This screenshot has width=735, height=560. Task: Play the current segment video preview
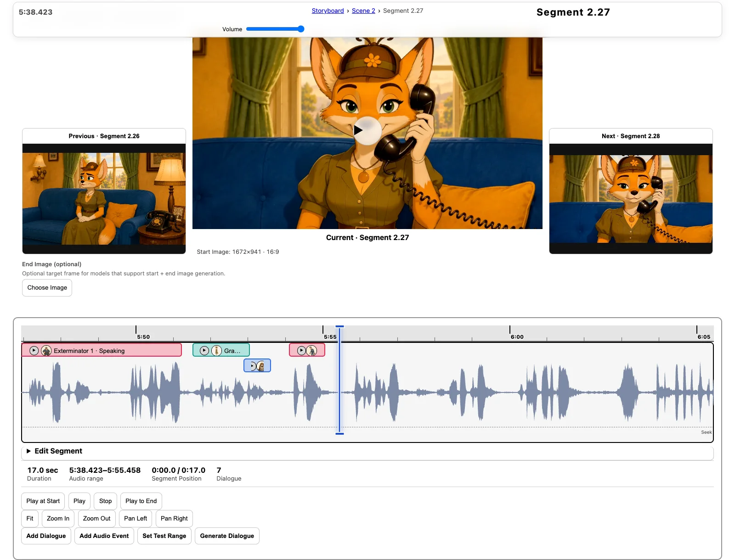pos(367,130)
